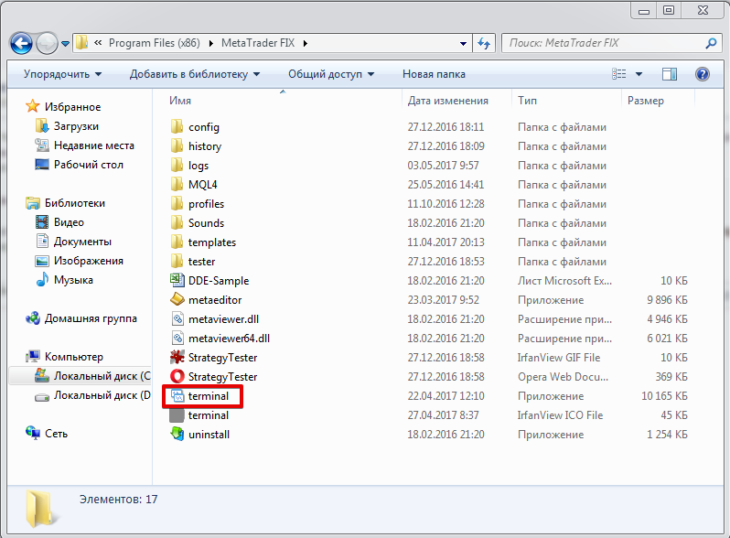Click the Back navigation arrow

[x=21, y=44]
